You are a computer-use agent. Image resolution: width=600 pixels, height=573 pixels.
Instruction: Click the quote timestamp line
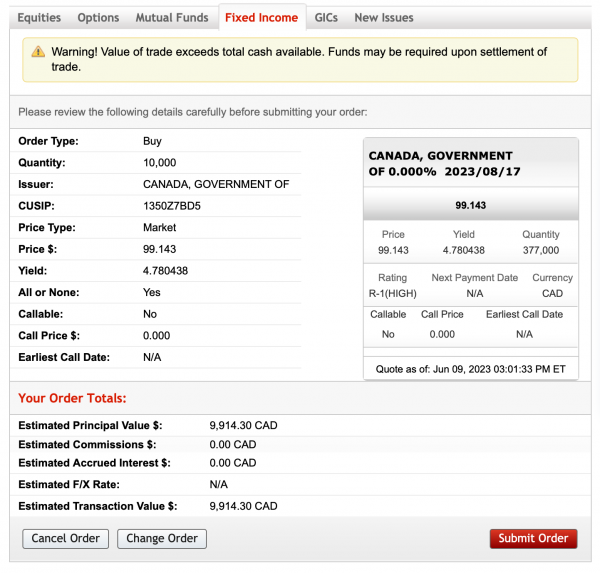(x=470, y=369)
